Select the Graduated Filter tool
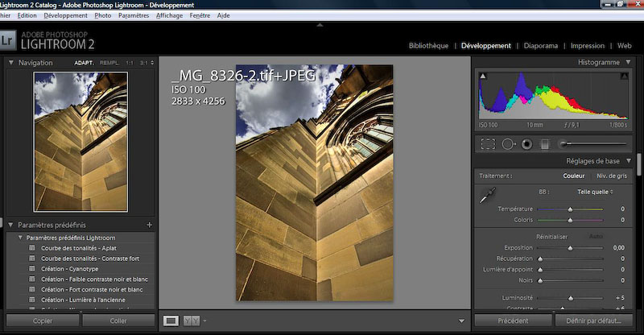This screenshot has height=335, width=644. (x=545, y=144)
